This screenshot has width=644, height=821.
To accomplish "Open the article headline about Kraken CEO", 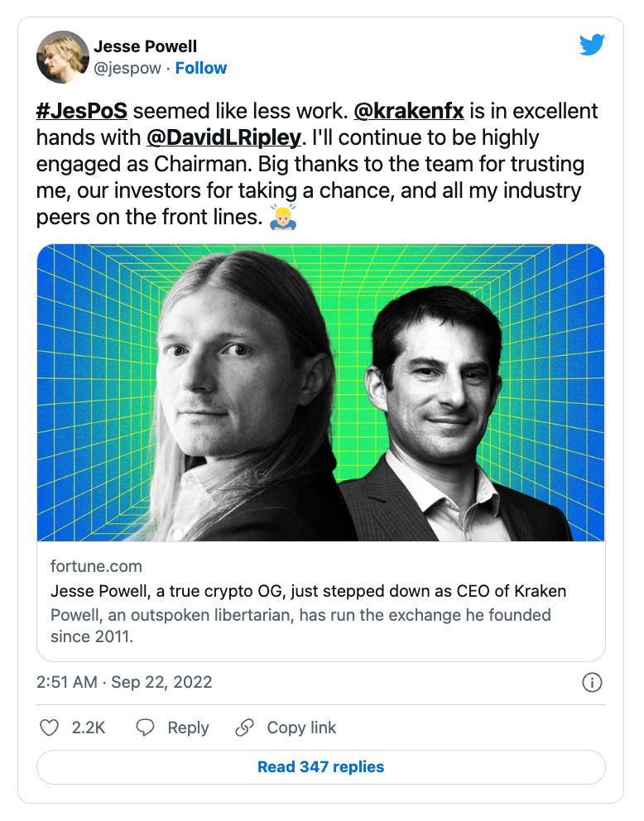I will click(309, 591).
